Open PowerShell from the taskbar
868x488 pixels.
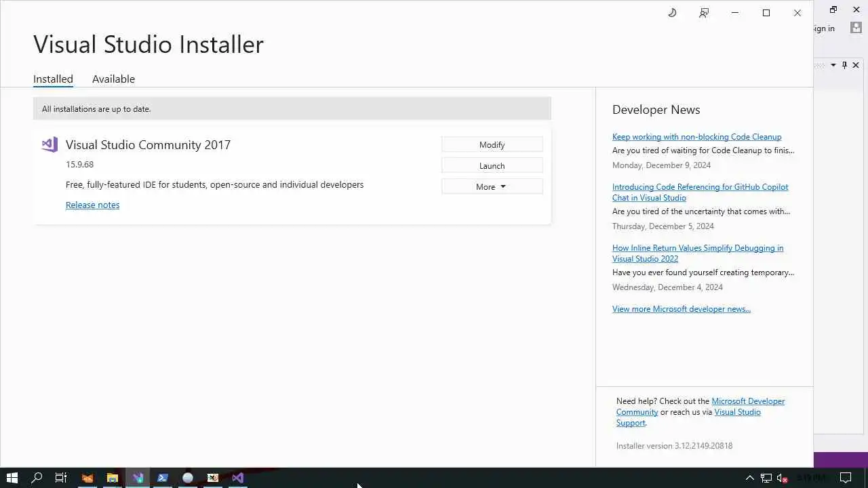pos(163,478)
